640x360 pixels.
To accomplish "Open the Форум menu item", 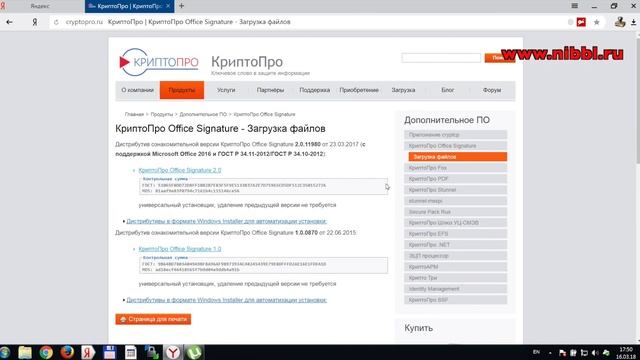I will 492,90.
